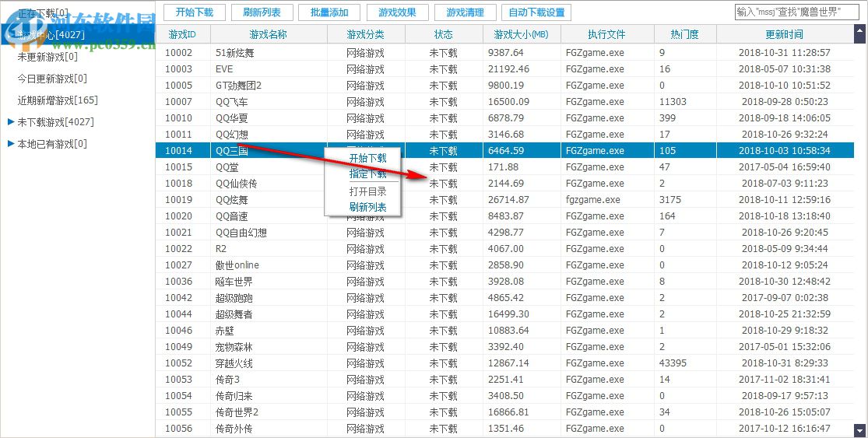This screenshot has width=868, height=438.
Task: Click the lowercase fgzgame.exe cell
Action: coord(593,200)
